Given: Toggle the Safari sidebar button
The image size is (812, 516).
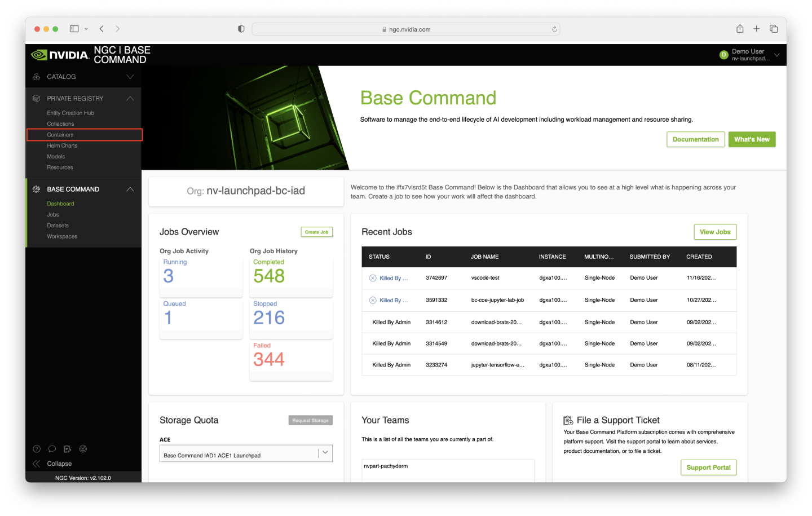Looking at the screenshot, I should coord(74,29).
